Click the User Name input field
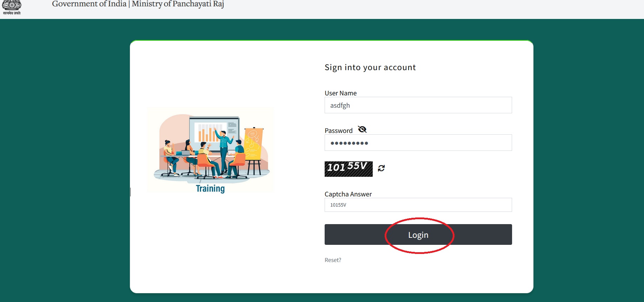 point(418,105)
